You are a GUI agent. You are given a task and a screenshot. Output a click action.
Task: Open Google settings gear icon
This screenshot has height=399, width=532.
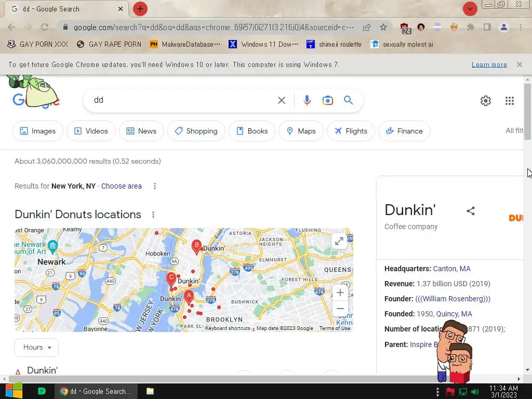(486, 100)
